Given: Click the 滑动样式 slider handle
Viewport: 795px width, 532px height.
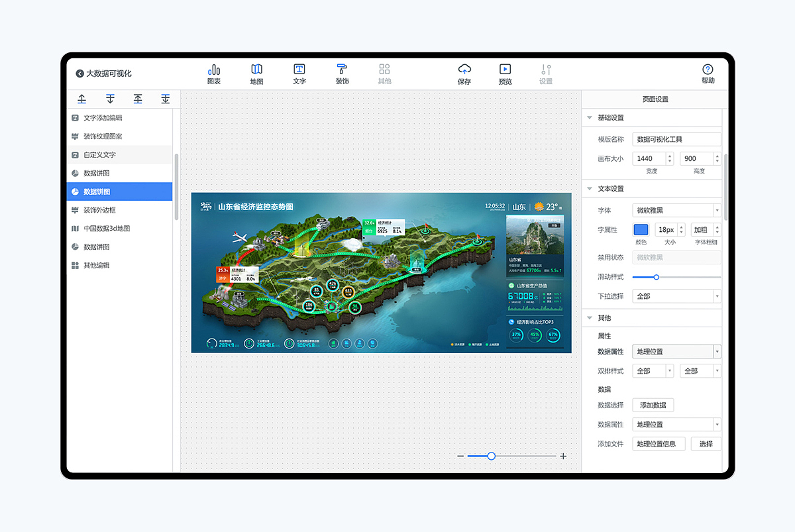Looking at the screenshot, I should (656, 277).
